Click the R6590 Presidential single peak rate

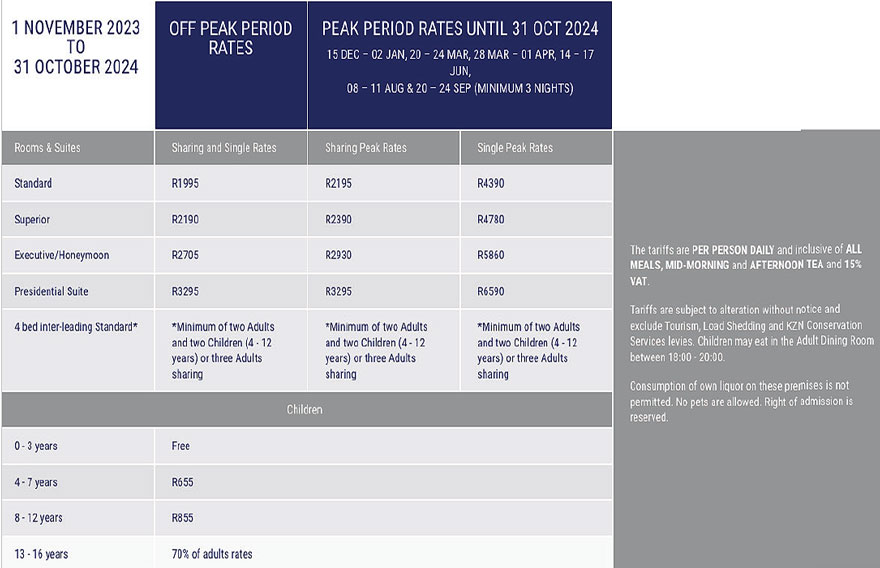[x=491, y=292]
